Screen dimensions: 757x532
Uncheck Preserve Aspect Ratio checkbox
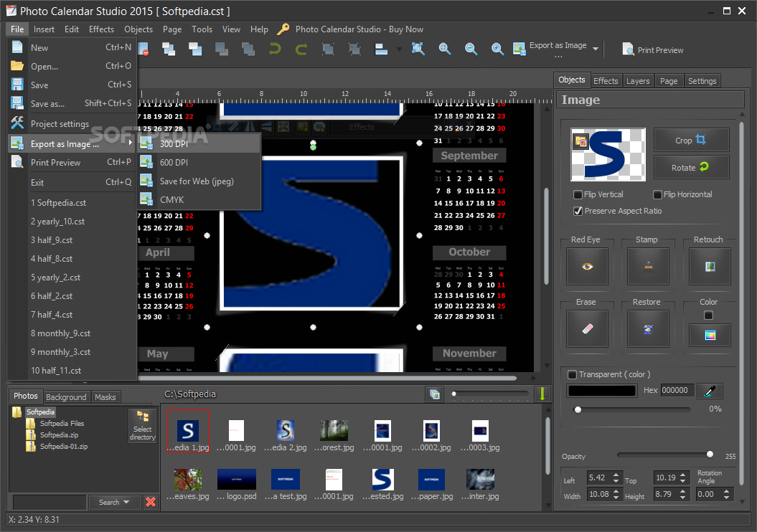point(578,211)
